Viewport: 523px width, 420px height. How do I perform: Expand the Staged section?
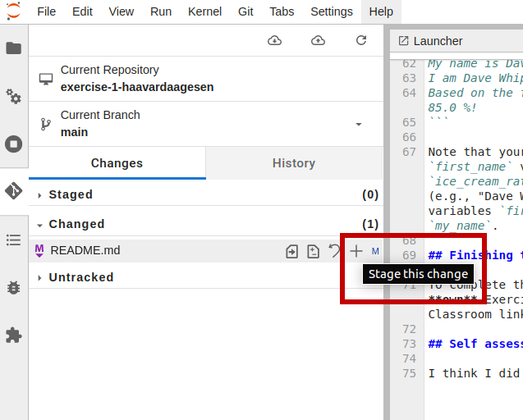click(x=39, y=195)
